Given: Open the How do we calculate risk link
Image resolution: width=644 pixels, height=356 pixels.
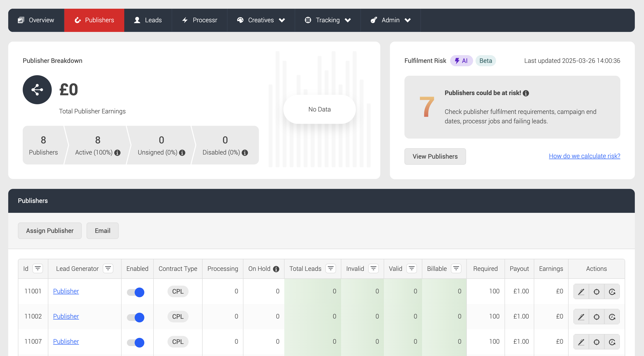Looking at the screenshot, I should [584, 156].
